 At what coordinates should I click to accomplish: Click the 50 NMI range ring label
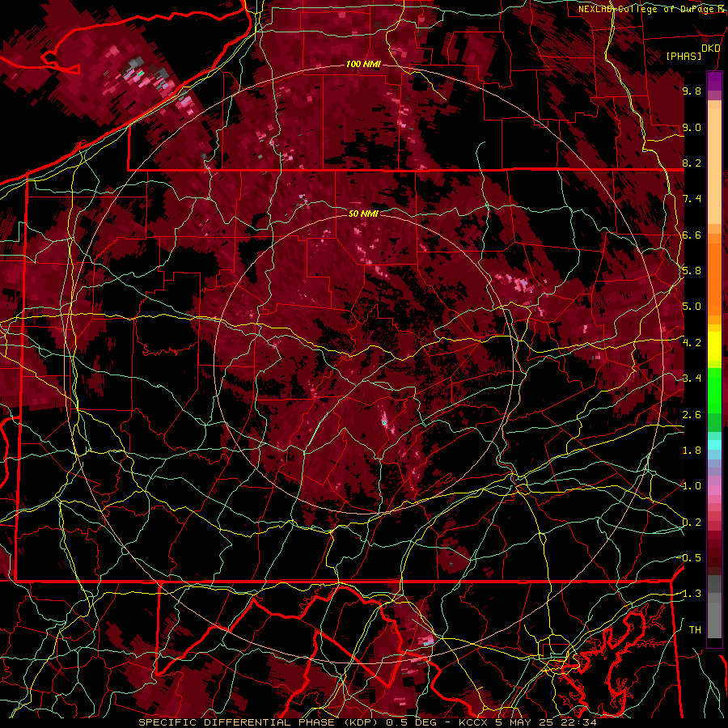[363, 214]
